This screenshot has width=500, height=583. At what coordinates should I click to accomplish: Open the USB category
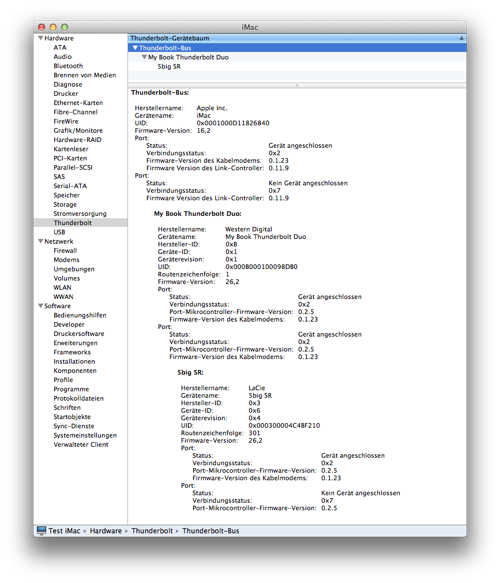click(x=59, y=232)
